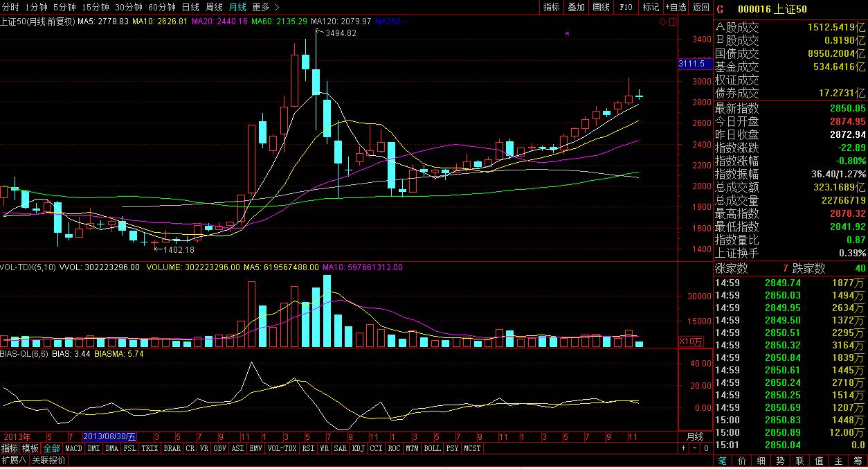Add index via +自选 button
The width and height of the screenshot is (868, 469).
(x=676, y=7)
